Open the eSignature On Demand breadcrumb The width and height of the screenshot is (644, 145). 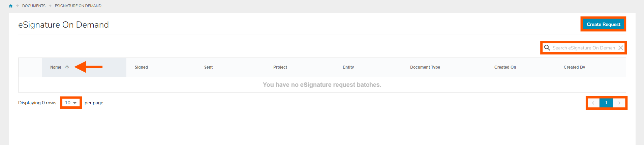pyautogui.click(x=78, y=6)
